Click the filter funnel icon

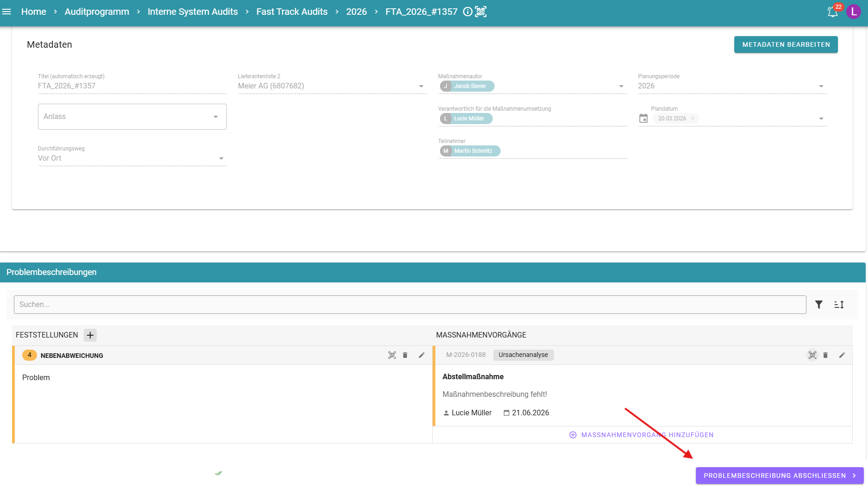(819, 305)
